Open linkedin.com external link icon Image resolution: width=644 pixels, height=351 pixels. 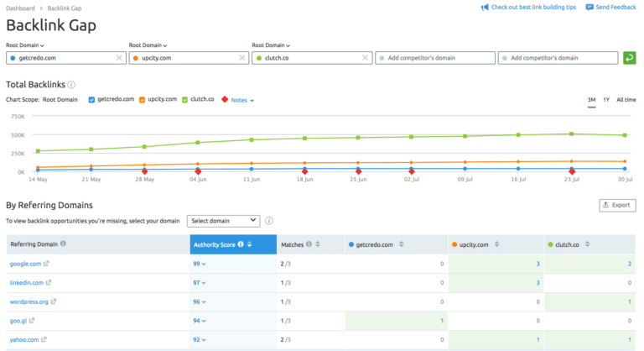49,283
